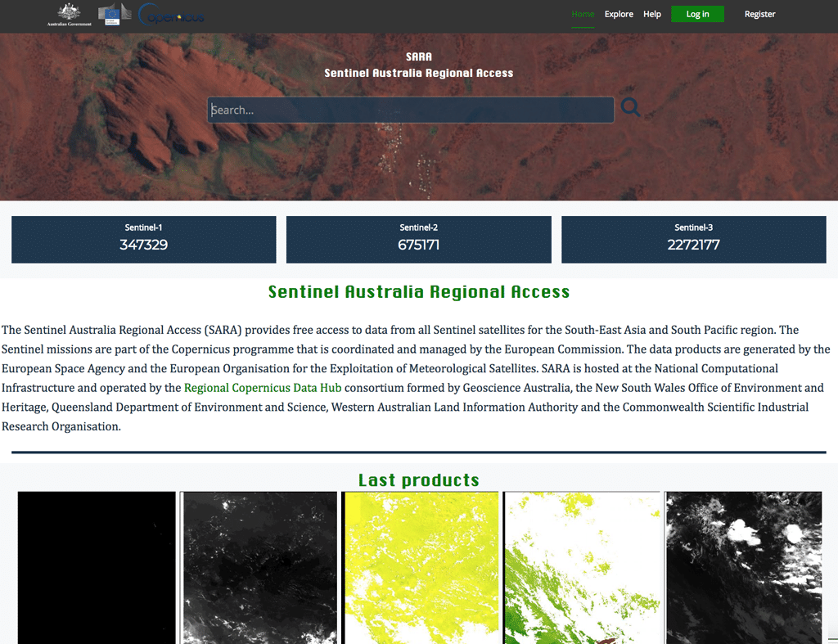Screen dimensions: 838x644
Task: Click the green Log in button
Action: [x=697, y=14]
